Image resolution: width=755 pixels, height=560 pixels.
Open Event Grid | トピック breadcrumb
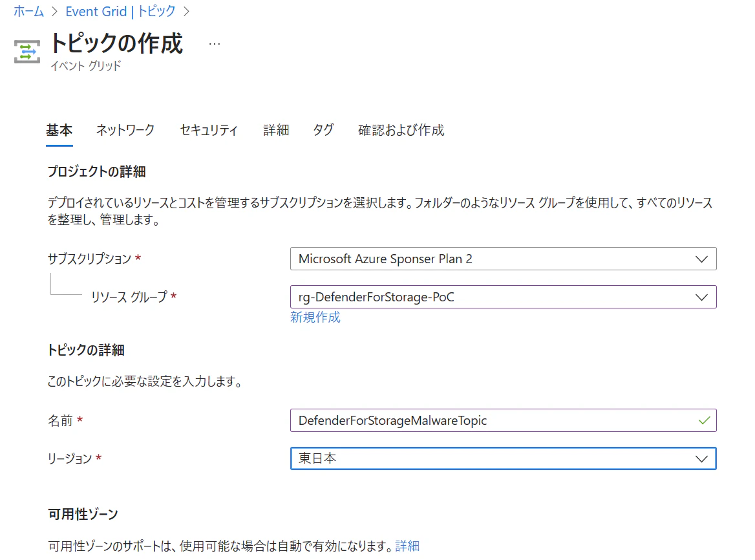(x=120, y=11)
